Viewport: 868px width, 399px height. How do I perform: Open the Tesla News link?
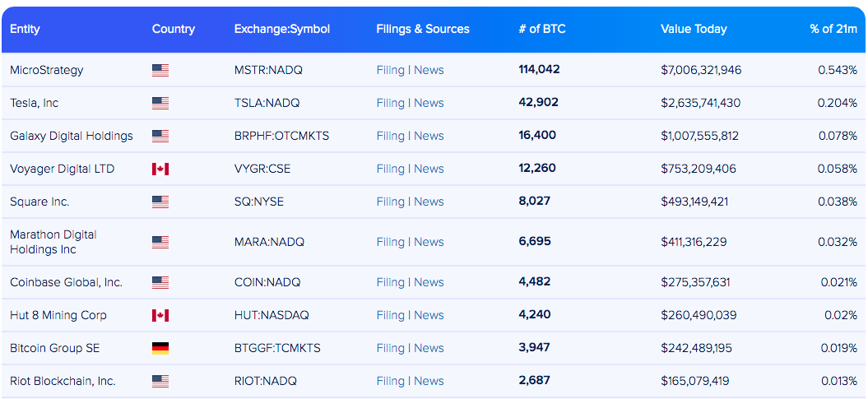tap(429, 103)
